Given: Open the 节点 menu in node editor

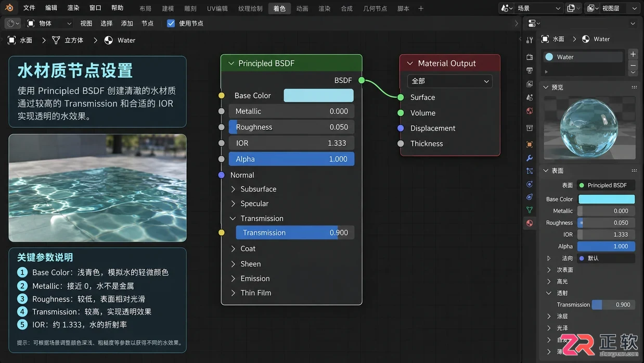Looking at the screenshot, I should click(148, 23).
